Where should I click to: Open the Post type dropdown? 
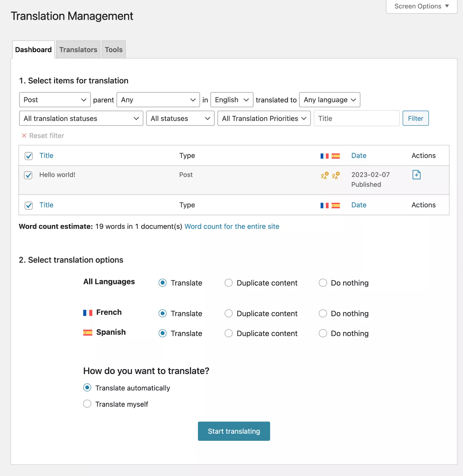55,100
